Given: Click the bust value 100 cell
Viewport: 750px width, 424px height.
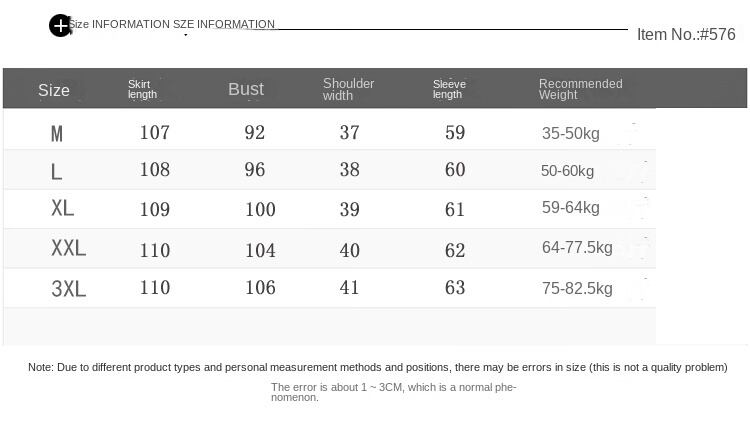Looking at the screenshot, I should (x=260, y=209).
